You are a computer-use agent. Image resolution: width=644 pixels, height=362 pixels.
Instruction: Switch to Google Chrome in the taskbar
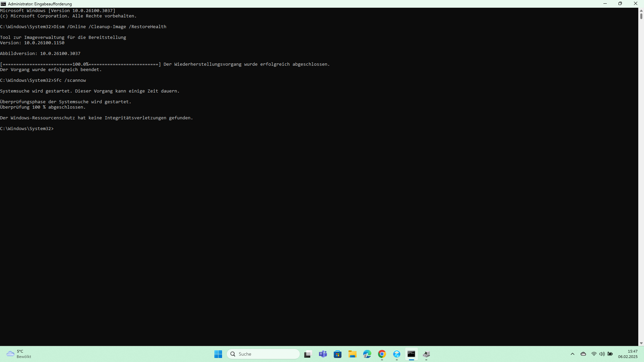(x=382, y=354)
